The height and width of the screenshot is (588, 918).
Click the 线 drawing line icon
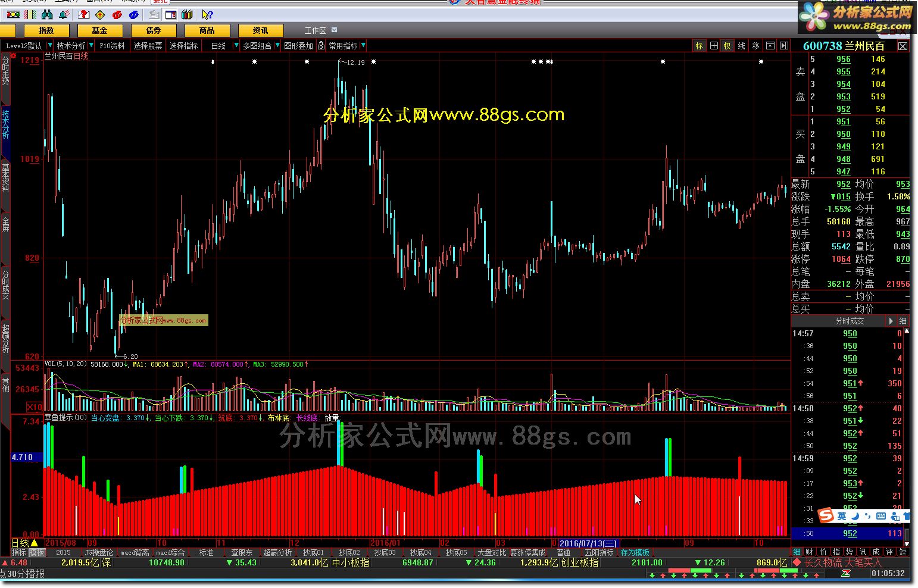pos(742,46)
